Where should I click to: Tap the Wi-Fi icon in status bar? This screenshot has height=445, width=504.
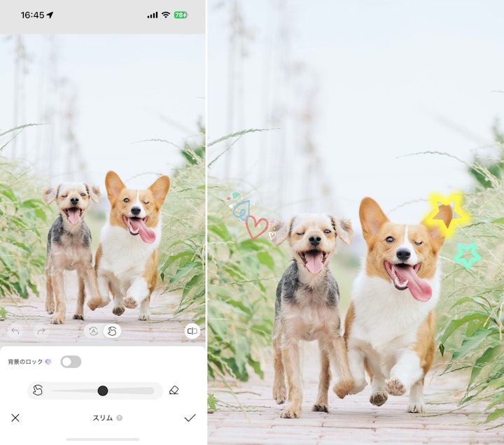pyautogui.click(x=166, y=15)
